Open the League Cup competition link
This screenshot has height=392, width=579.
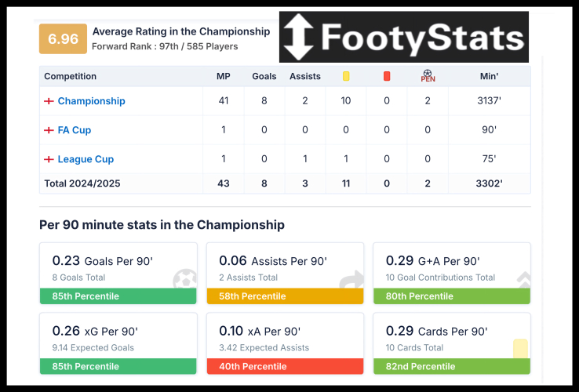pyautogui.click(x=86, y=159)
